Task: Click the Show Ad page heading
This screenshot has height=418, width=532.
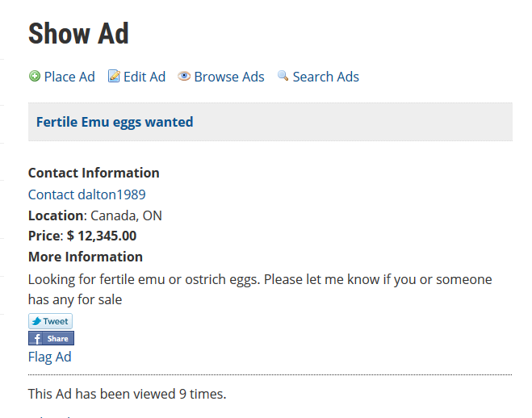Action: 78,34
